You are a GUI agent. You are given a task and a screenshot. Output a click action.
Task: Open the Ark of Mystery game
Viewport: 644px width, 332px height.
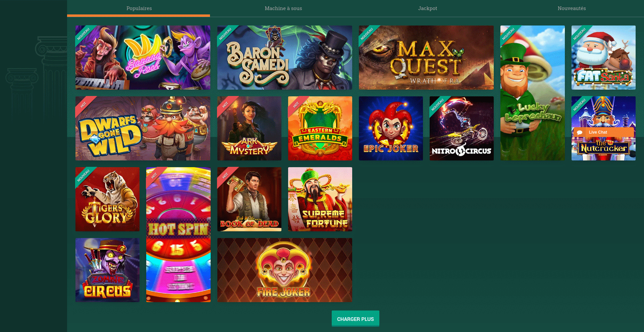(249, 128)
